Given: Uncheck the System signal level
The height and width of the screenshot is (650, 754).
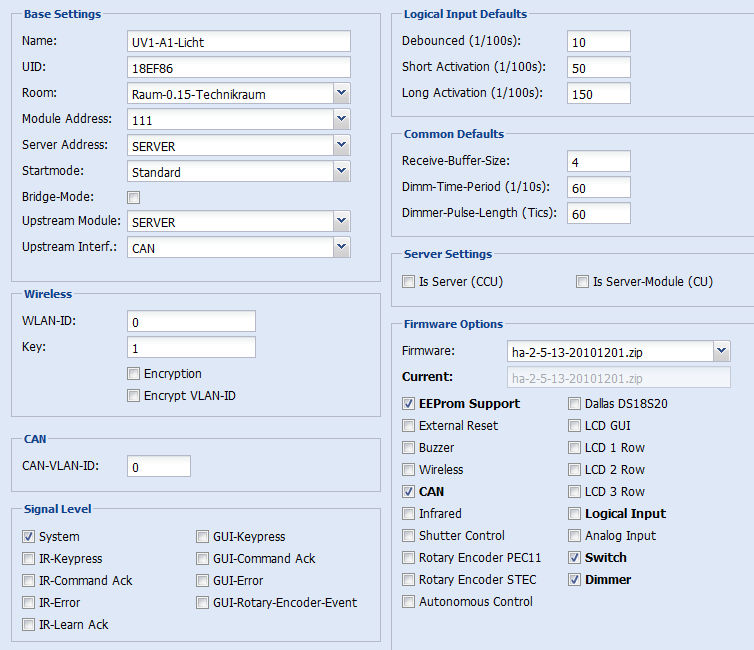Looking at the screenshot, I should pyautogui.click(x=29, y=536).
